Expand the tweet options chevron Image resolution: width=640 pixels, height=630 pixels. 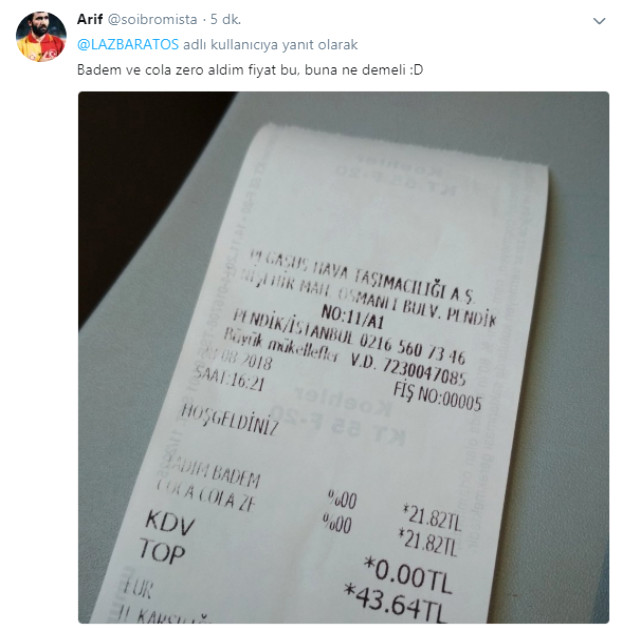click(x=599, y=21)
